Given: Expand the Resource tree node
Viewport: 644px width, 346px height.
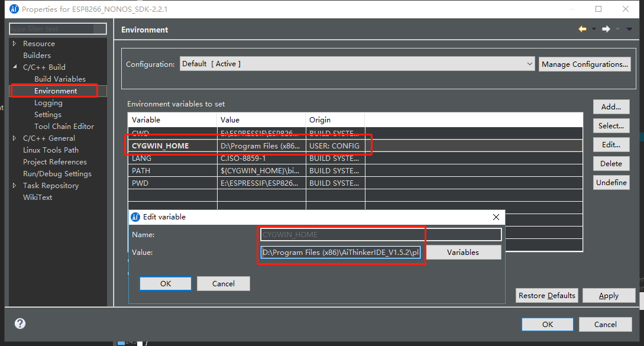Looking at the screenshot, I should click(x=14, y=44).
